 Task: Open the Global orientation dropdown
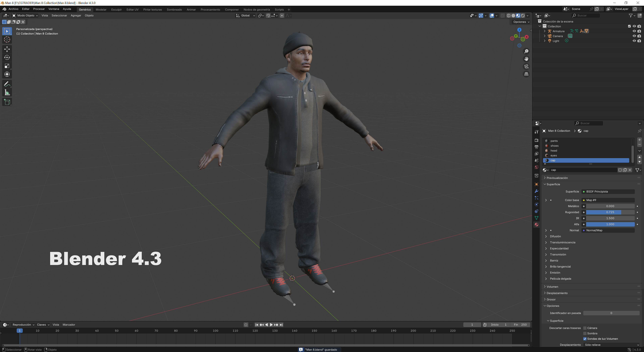[x=245, y=15]
